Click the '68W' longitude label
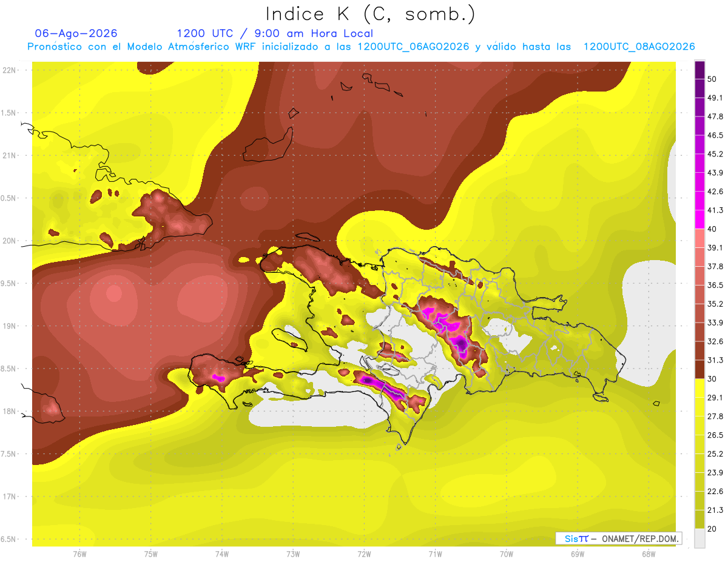The height and width of the screenshot is (562, 728). (x=649, y=554)
